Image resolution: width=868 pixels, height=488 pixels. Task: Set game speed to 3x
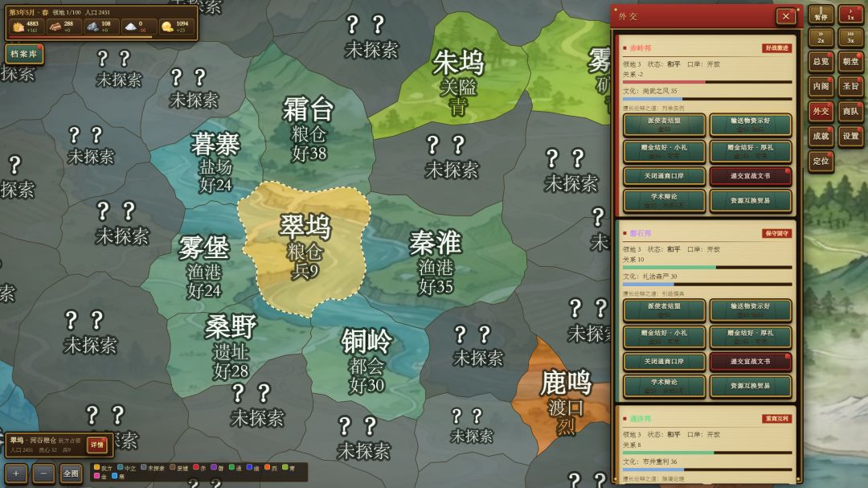(x=850, y=37)
